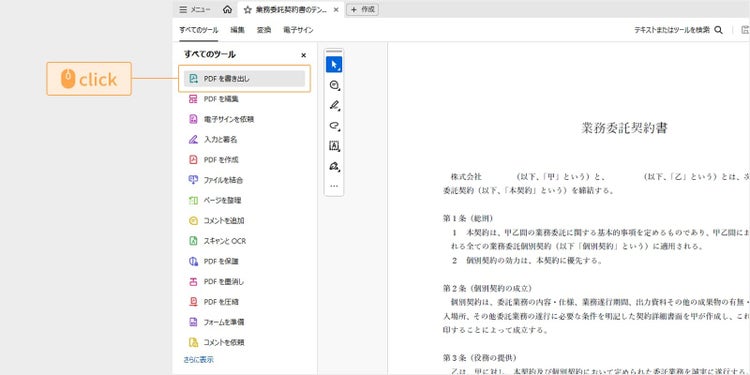750x375 pixels.
Task: Click the 電子サインを依頼 icon
Action: pyautogui.click(x=193, y=119)
